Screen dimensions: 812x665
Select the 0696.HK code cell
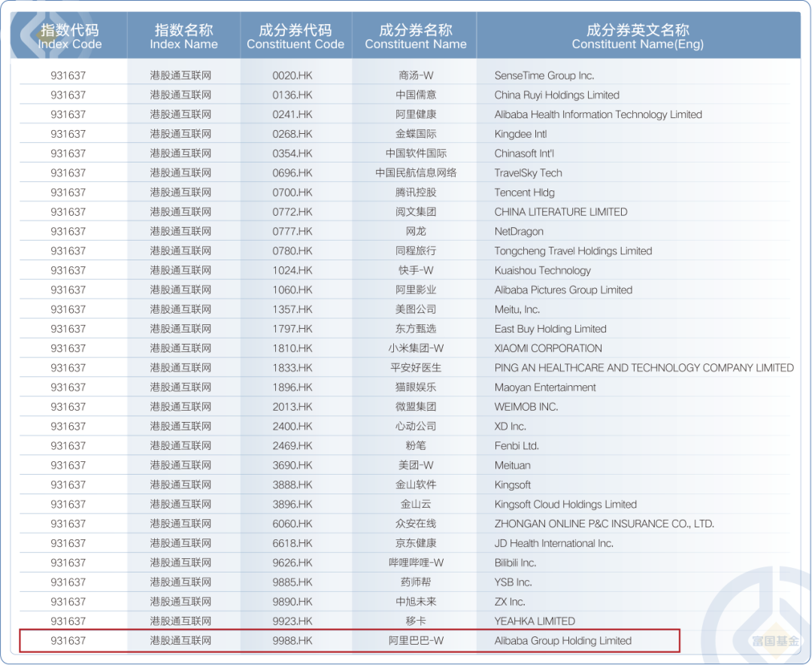pyautogui.click(x=292, y=173)
